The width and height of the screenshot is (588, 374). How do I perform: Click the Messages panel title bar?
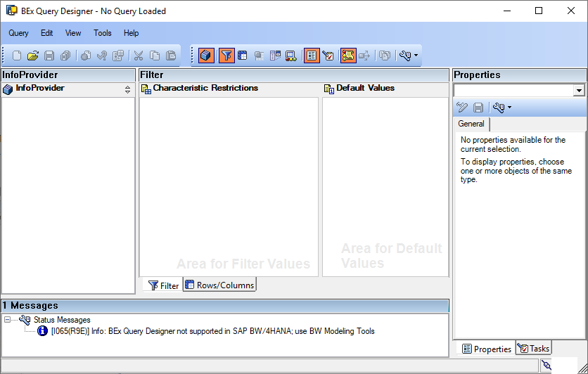point(225,305)
